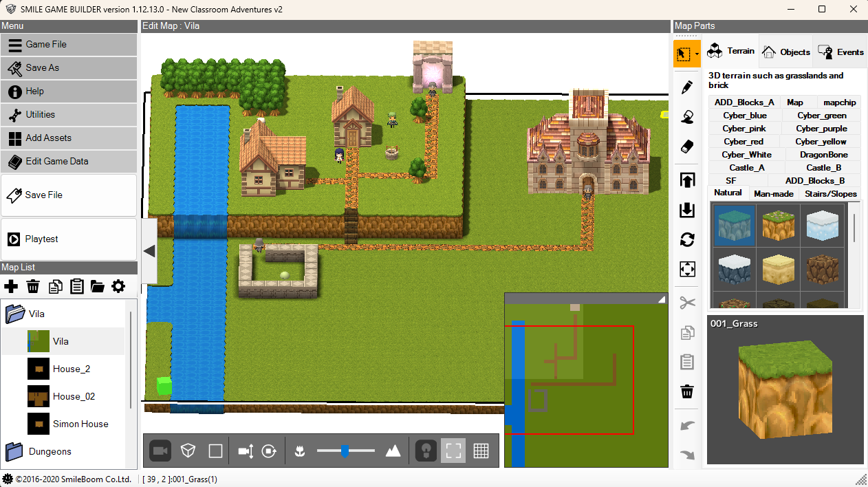Click the trash icon in Map Parts toolbar
Viewport: 868px width, 487px height.
[x=686, y=391]
